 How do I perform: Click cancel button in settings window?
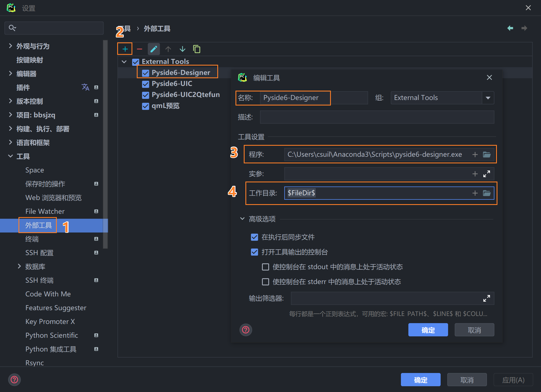point(467,380)
